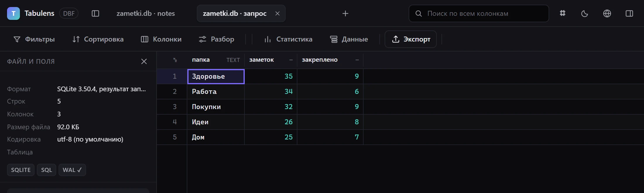This screenshot has width=644, height=193.
Task: Toggle the right side panel icon
Action: click(x=629, y=13)
